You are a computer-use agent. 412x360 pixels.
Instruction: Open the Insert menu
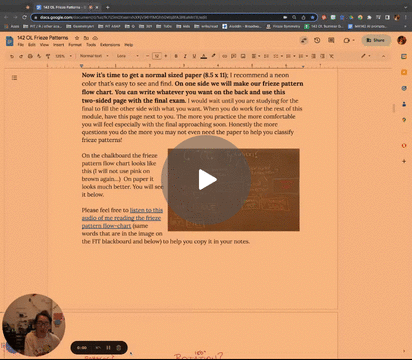pyautogui.click(x=59, y=45)
